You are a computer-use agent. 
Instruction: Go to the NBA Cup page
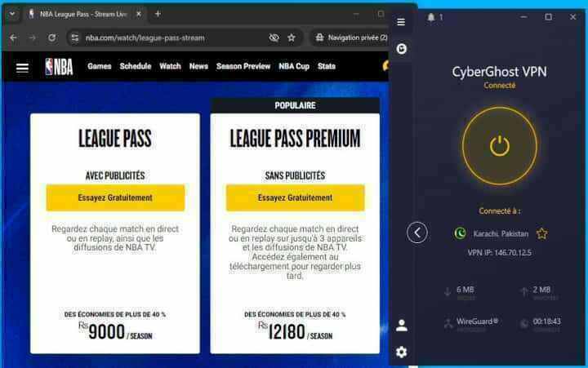click(294, 66)
